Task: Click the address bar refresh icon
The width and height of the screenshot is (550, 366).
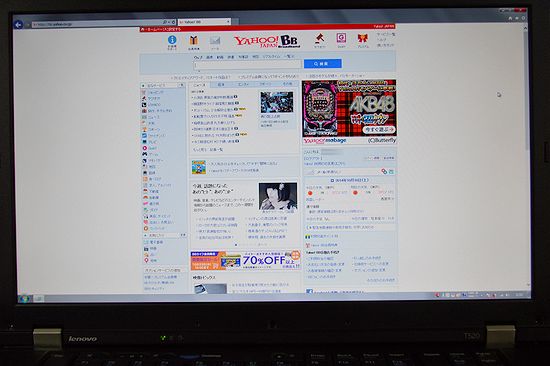Action: click(173, 22)
